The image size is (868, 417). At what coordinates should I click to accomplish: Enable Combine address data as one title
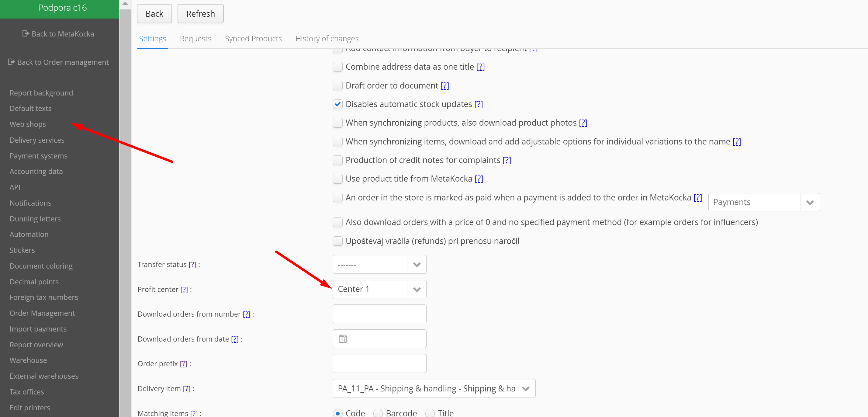pos(337,67)
